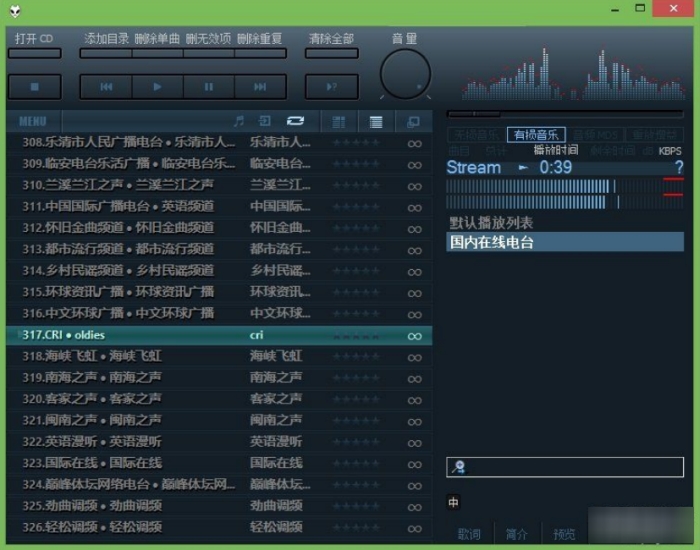Select playing track 317.CRI oldies
Viewport: 700px width, 550px height.
click(219, 335)
